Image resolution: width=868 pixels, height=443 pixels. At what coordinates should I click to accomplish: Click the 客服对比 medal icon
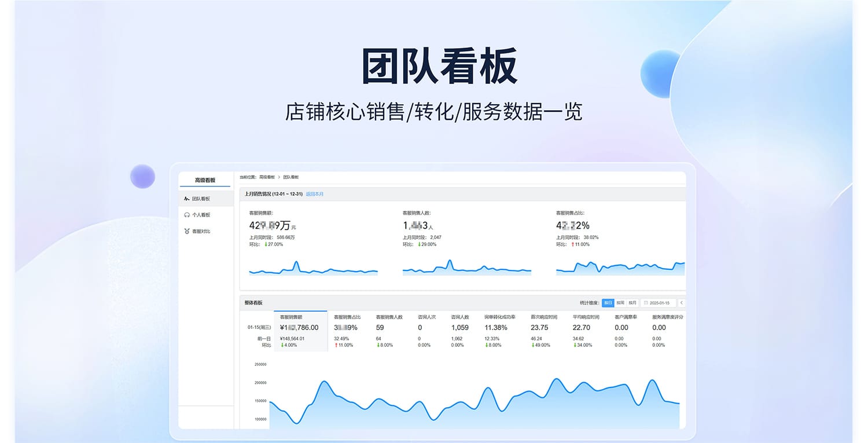click(186, 231)
